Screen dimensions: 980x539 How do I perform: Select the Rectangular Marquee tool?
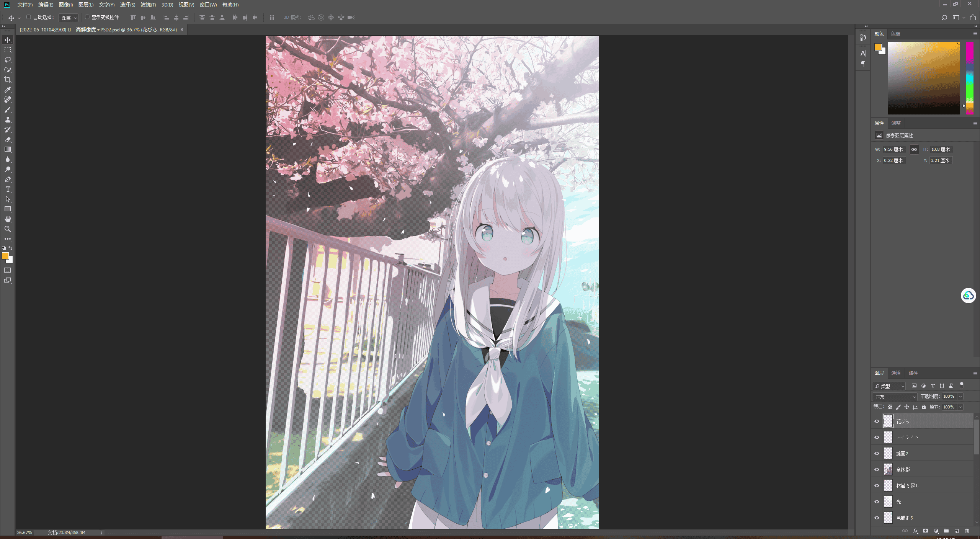coord(8,50)
